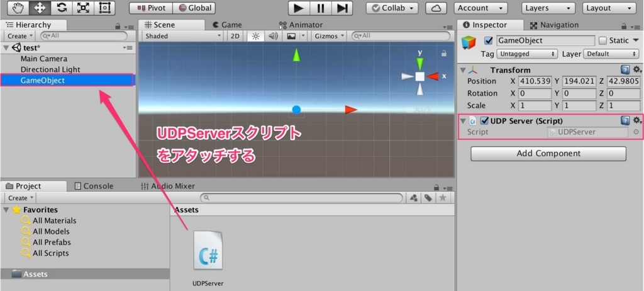Switch to the Animator tab
Viewport: 644px width, 291px height.
pos(301,25)
